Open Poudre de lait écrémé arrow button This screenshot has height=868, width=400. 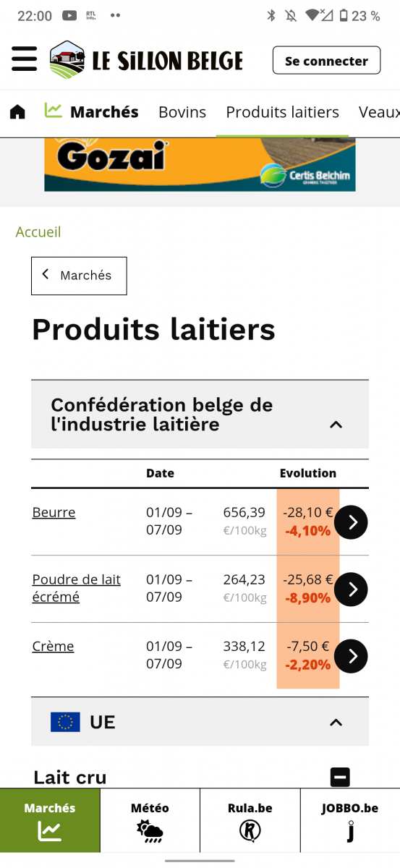click(351, 590)
